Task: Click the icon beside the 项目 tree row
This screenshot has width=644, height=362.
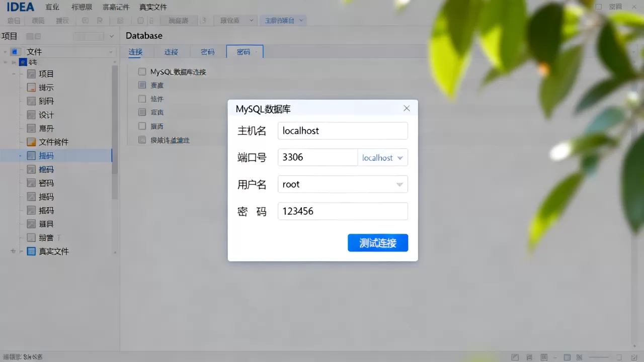Action: point(31,74)
